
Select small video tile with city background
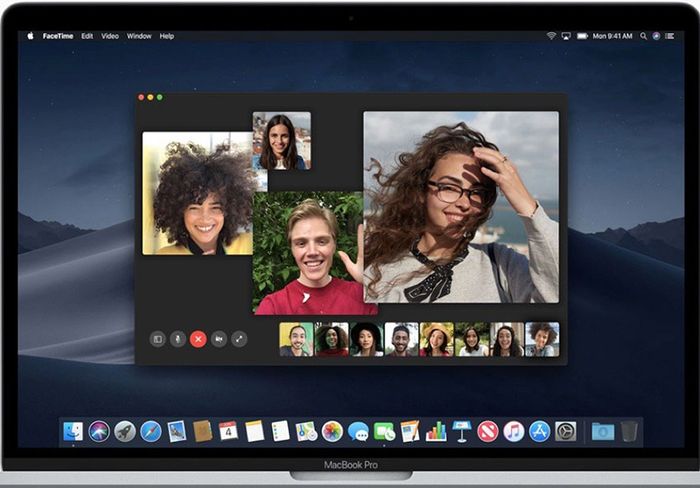coord(282,141)
